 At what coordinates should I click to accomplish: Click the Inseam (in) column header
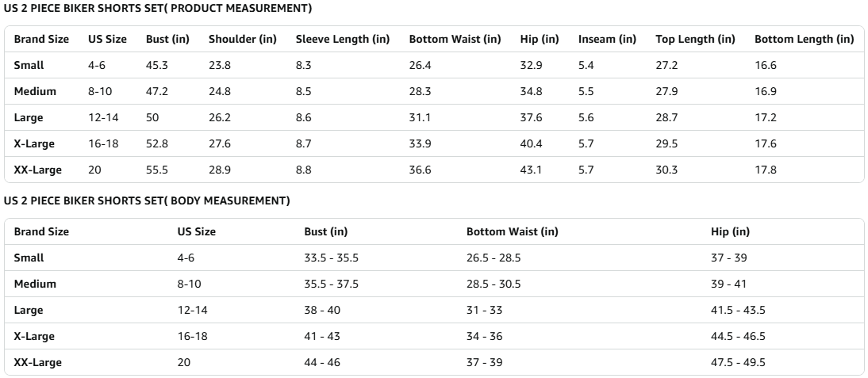point(607,39)
